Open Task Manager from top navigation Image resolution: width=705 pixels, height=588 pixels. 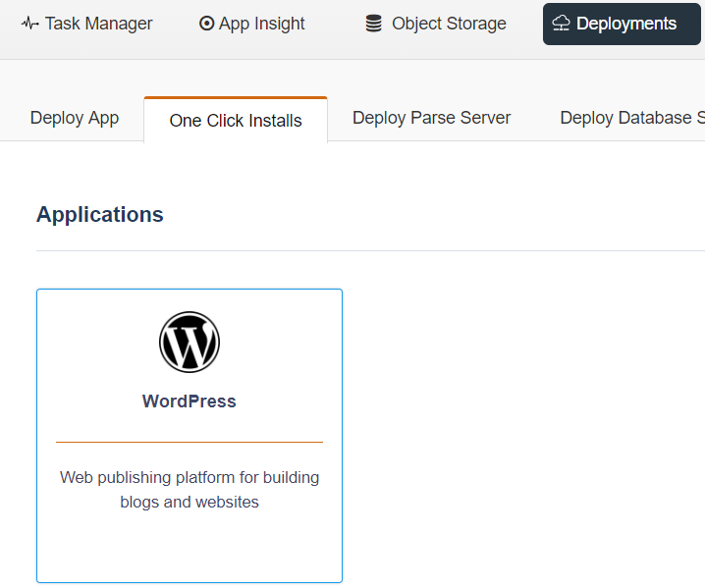pos(86,24)
